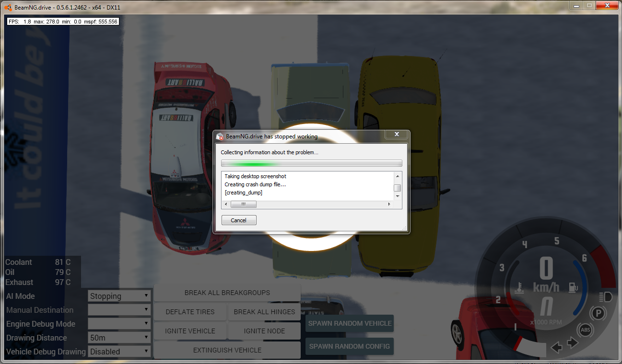Click the x1000 RPM label
The image size is (622, 364).
pyautogui.click(x=546, y=322)
